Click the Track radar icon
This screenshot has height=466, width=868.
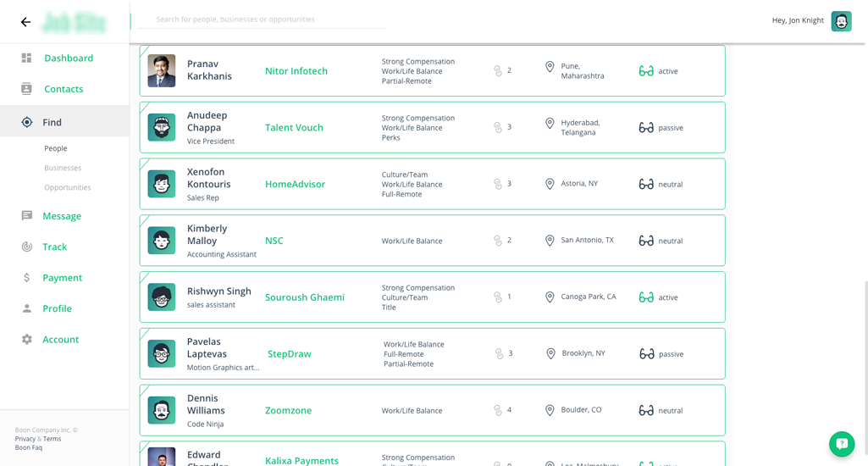click(26, 247)
